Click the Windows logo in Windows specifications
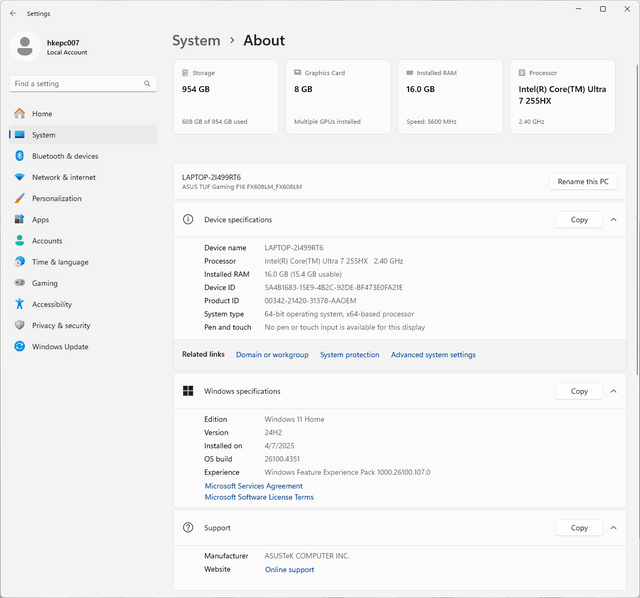 188,391
